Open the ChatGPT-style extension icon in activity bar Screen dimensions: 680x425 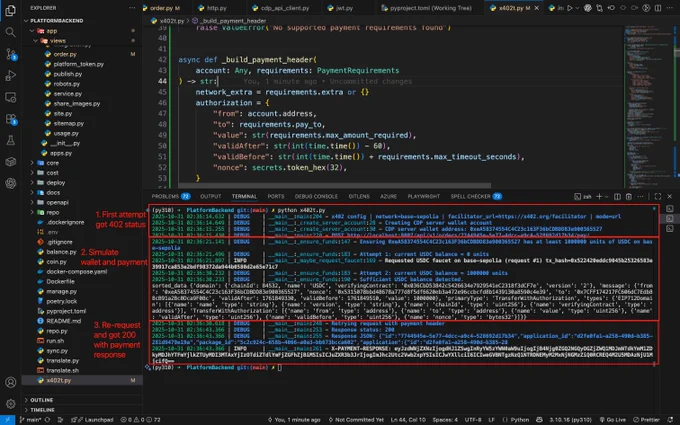click(10, 183)
